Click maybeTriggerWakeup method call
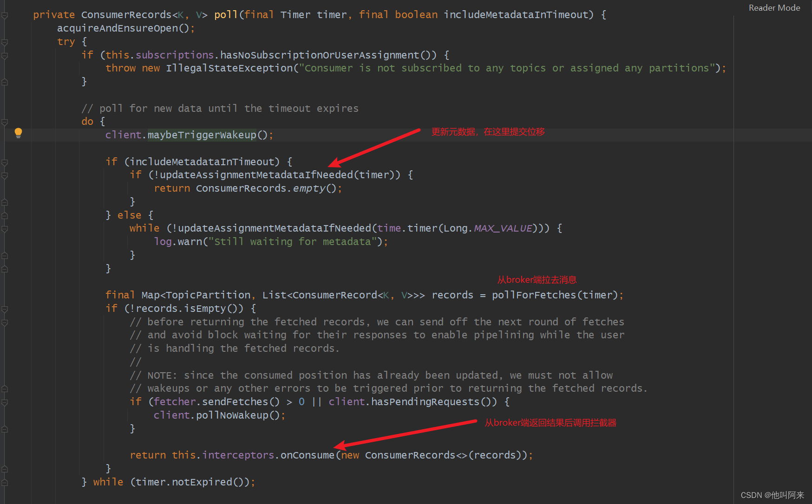This screenshot has width=812, height=504. (x=202, y=135)
